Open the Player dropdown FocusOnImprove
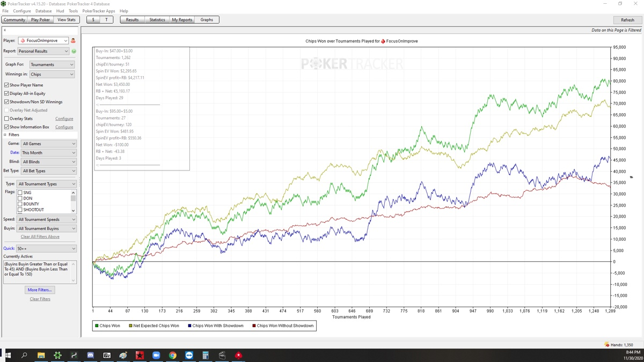644x362 pixels. pos(43,41)
